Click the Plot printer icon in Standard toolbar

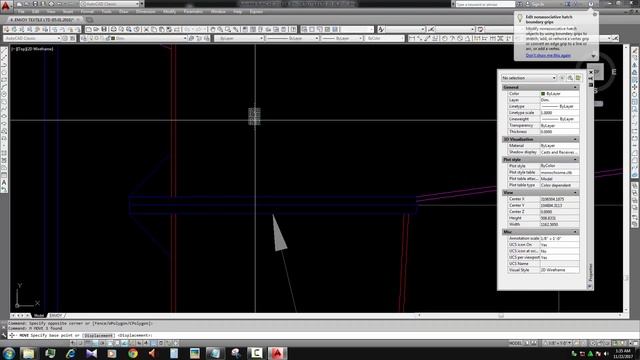pyautogui.click(x=113, y=29)
